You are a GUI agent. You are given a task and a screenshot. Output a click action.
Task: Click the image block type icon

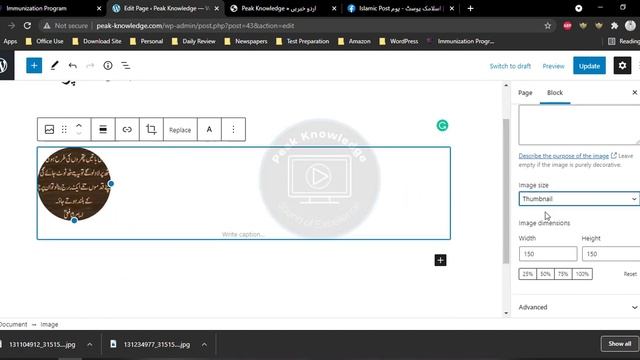point(49,129)
